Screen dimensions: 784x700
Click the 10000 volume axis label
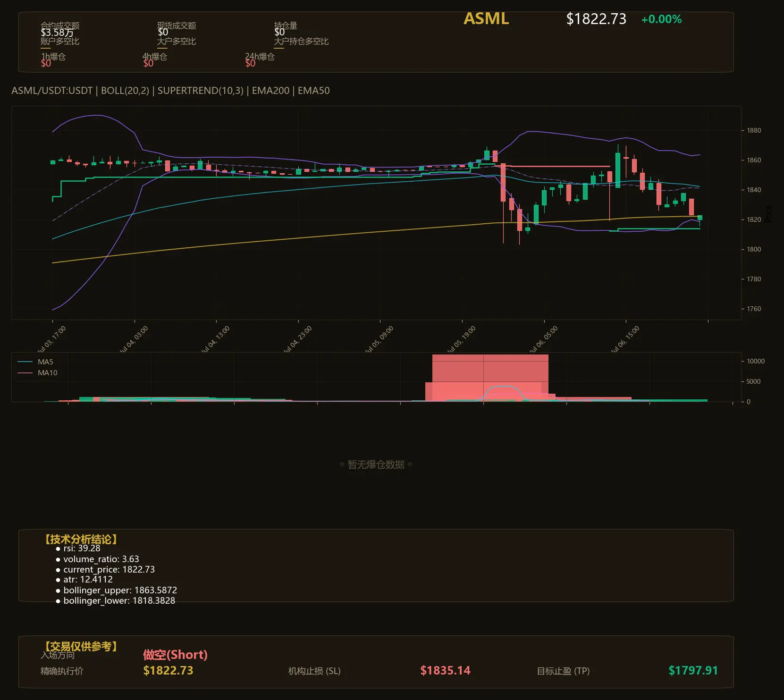point(756,361)
